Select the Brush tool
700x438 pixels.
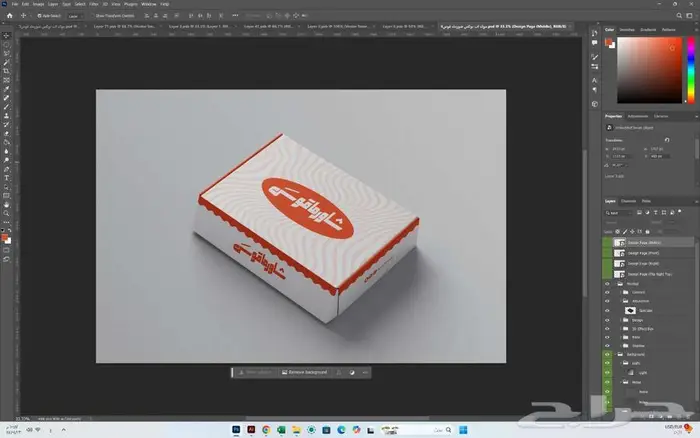6,107
